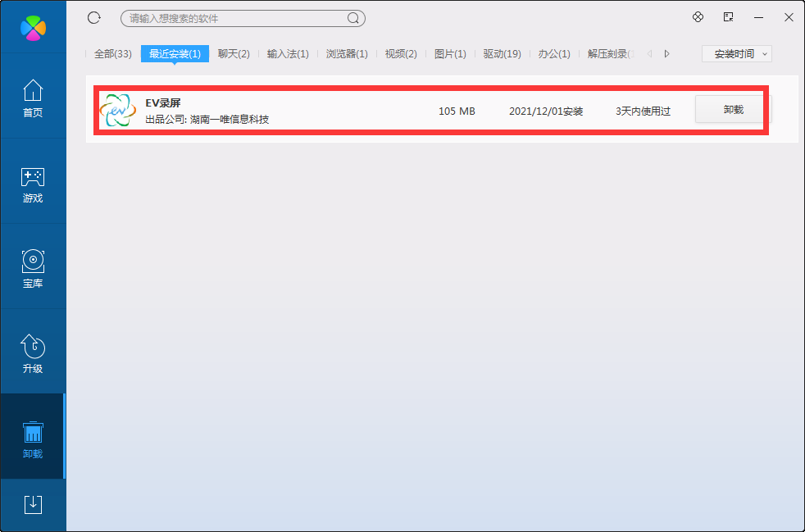The height and width of the screenshot is (532, 805).
Task: Switch to mini window mode
Action: click(727, 17)
